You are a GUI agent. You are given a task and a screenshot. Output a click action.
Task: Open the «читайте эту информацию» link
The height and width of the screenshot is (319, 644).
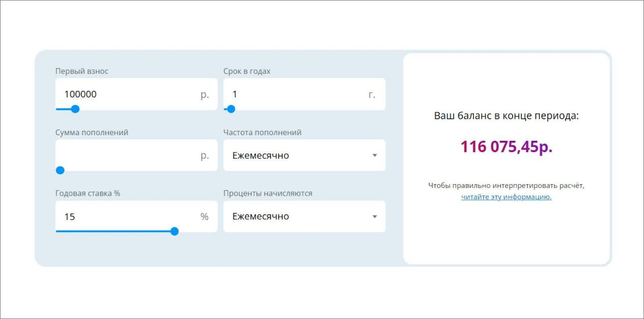[506, 197]
